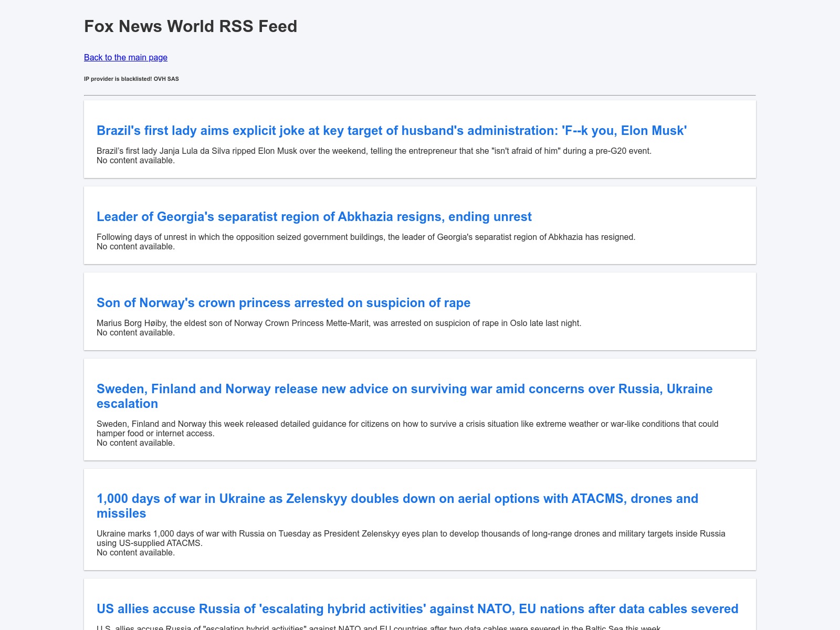This screenshot has width=840, height=630.
Task: Open US allies accuse Russia headline
Action: coord(417,608)
